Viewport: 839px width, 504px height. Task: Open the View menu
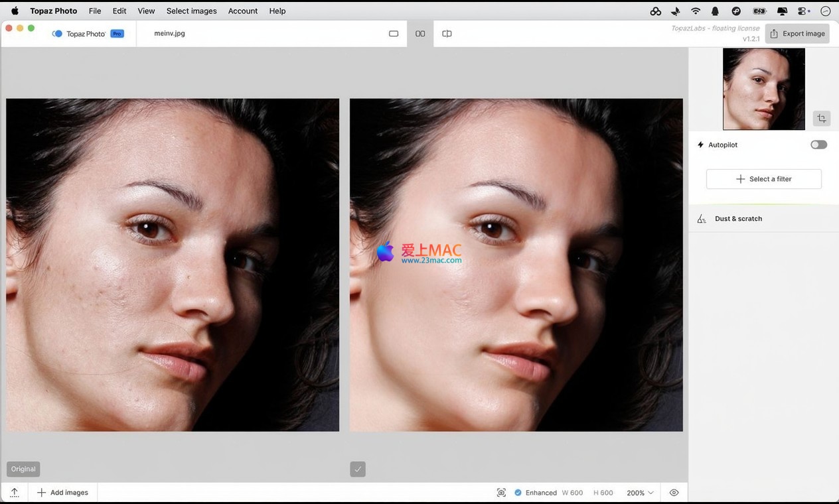point(146,11)
